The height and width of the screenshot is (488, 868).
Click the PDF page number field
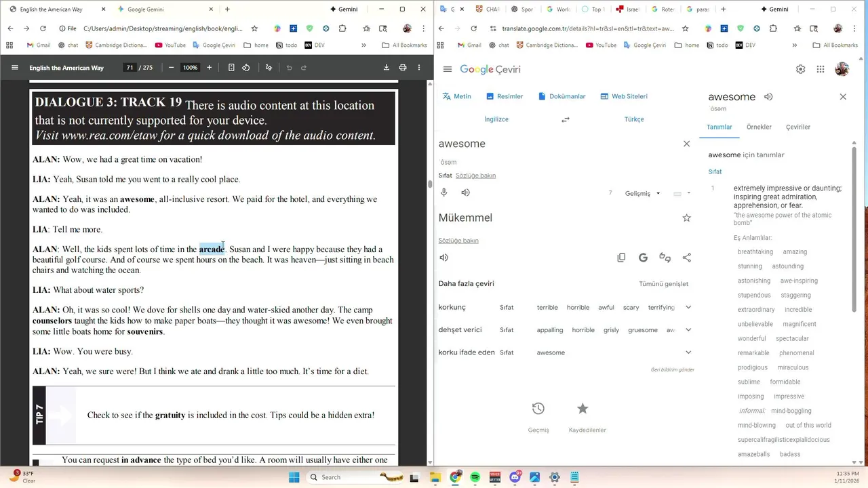pyautogui.click(x=130, y=68)
